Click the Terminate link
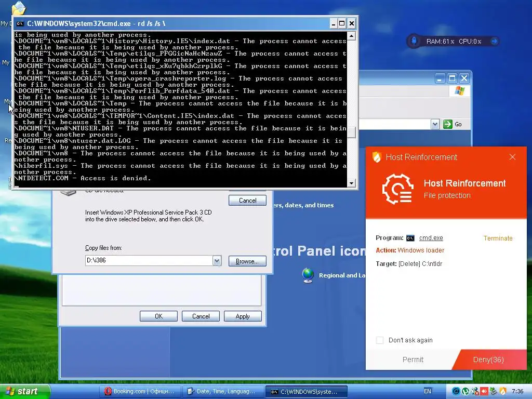532x399 pixels. (x=498, y=238)
